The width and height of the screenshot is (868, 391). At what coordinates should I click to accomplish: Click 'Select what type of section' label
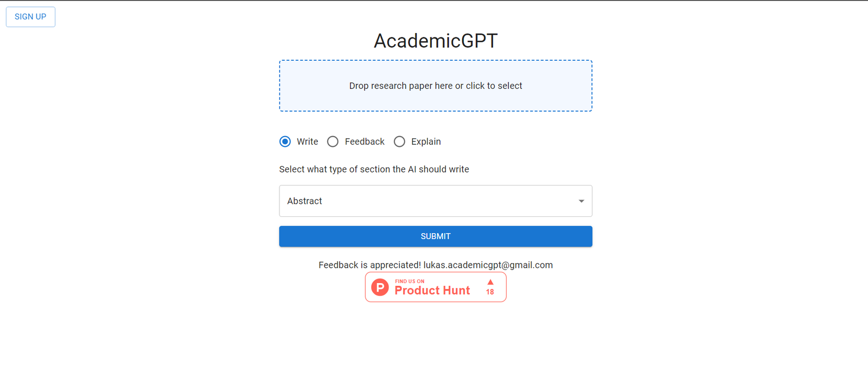tap(374, 169)
